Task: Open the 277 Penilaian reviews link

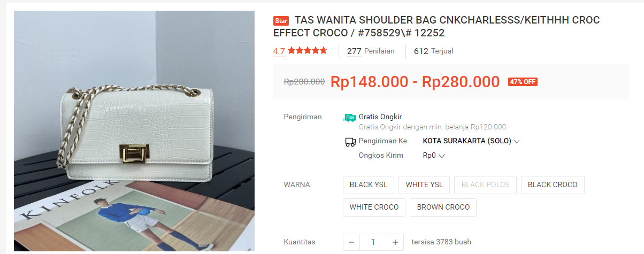Action: pos(371,51)
